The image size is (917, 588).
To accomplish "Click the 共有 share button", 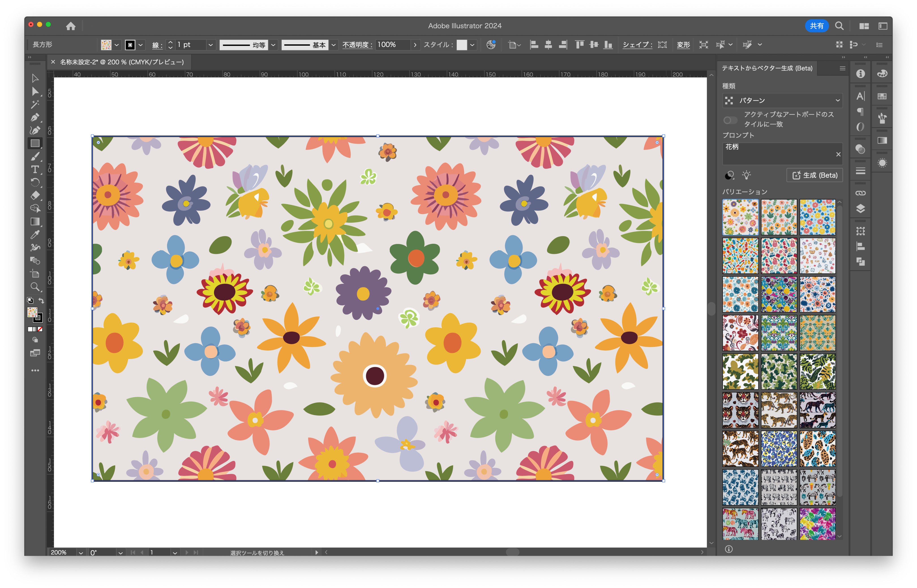I will click(x=816, y=26).
